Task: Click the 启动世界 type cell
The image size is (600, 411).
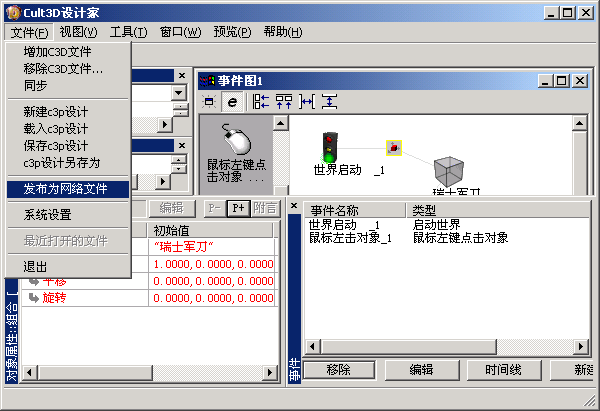Action: 436,225
